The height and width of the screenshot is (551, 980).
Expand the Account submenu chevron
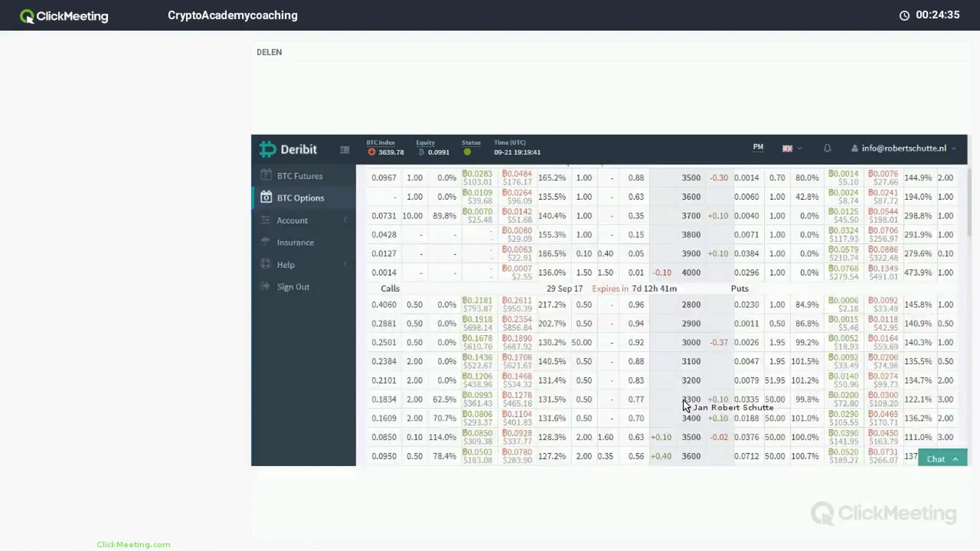tap(346, 220)
